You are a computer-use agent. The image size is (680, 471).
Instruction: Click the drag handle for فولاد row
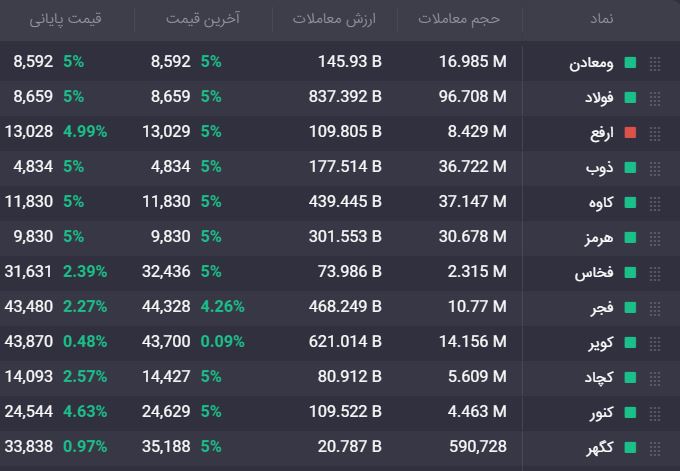655,98
